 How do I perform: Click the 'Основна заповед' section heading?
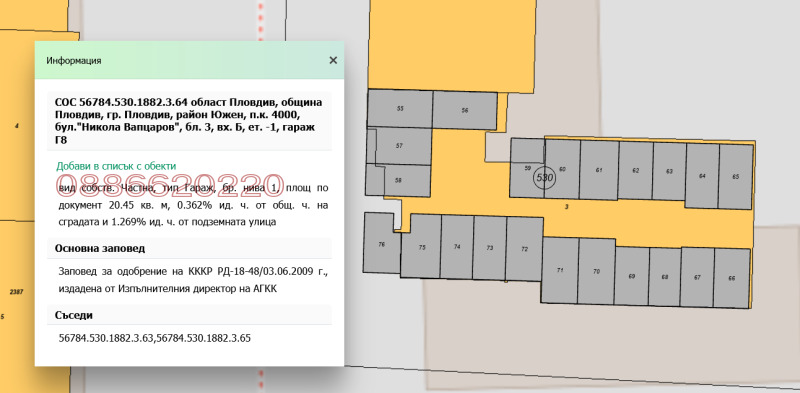point(99,249)
